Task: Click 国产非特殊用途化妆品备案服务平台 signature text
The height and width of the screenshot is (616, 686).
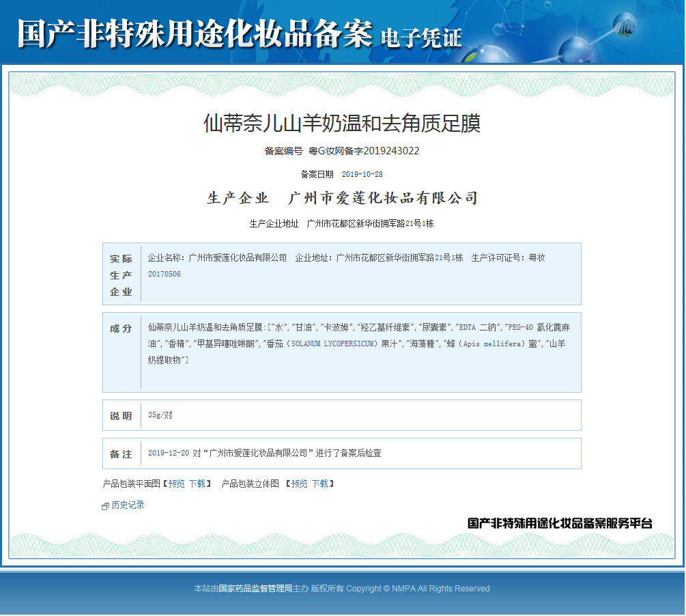Action: click(x=560, y=523)
